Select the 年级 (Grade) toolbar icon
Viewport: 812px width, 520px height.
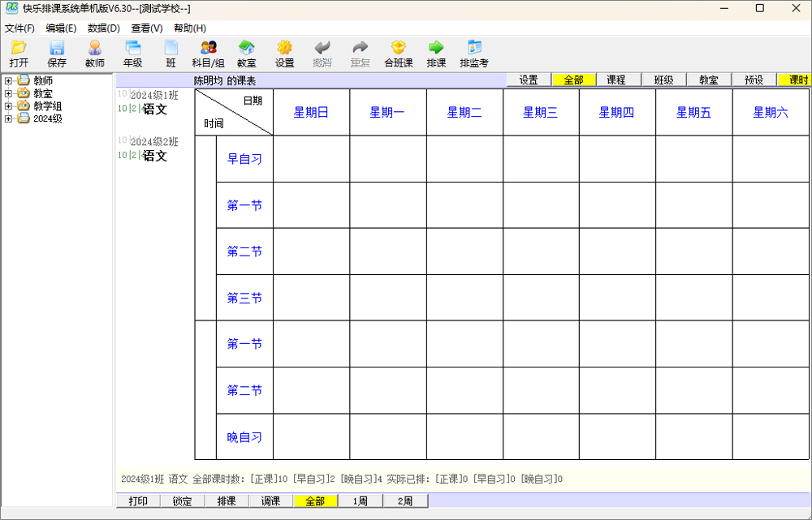132,54
